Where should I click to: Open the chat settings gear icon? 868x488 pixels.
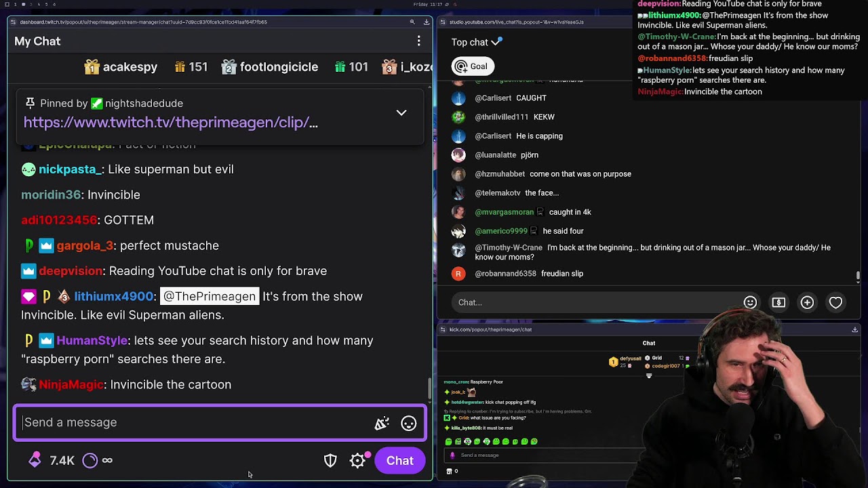[x=357, y=461]
